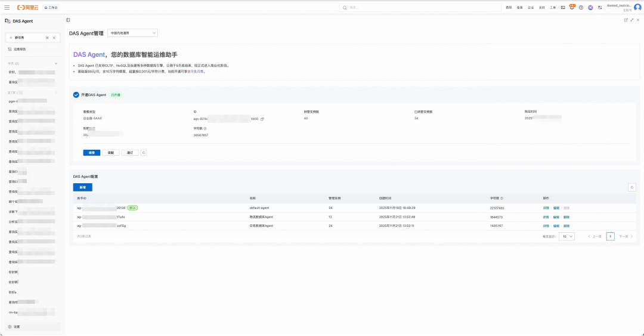Click the help question mark icon
The width and height of the screenshot is (644, 336).
[581, 7]
